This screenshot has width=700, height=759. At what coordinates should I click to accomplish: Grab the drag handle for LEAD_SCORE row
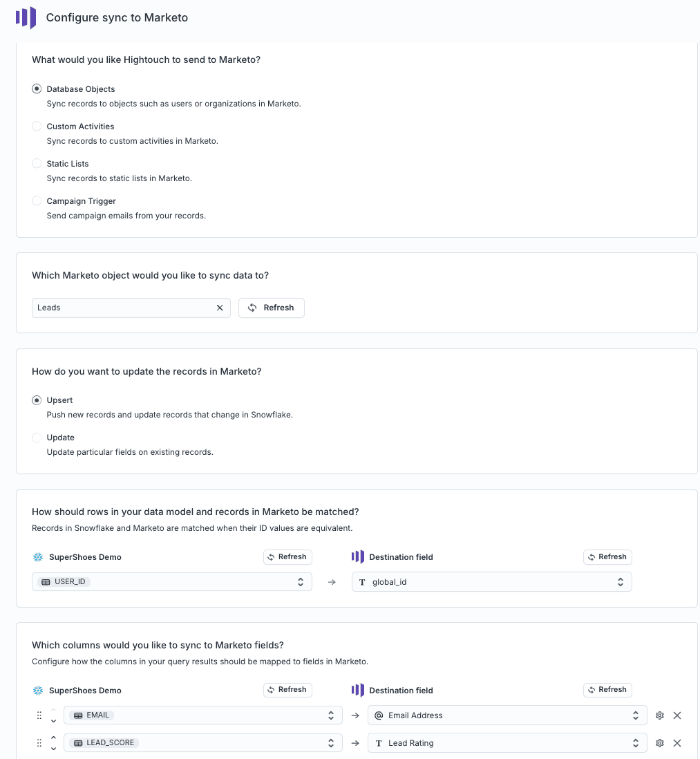click(39, 743)
